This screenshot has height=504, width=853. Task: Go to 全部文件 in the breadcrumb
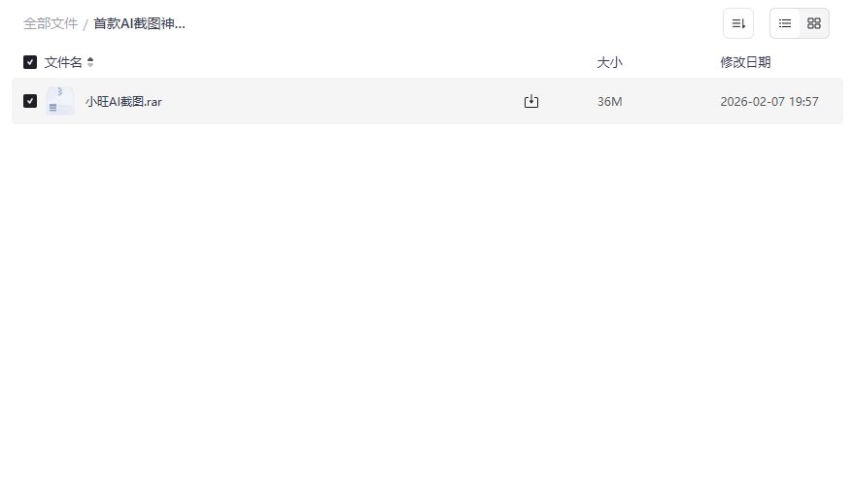(x=51, y=23)
